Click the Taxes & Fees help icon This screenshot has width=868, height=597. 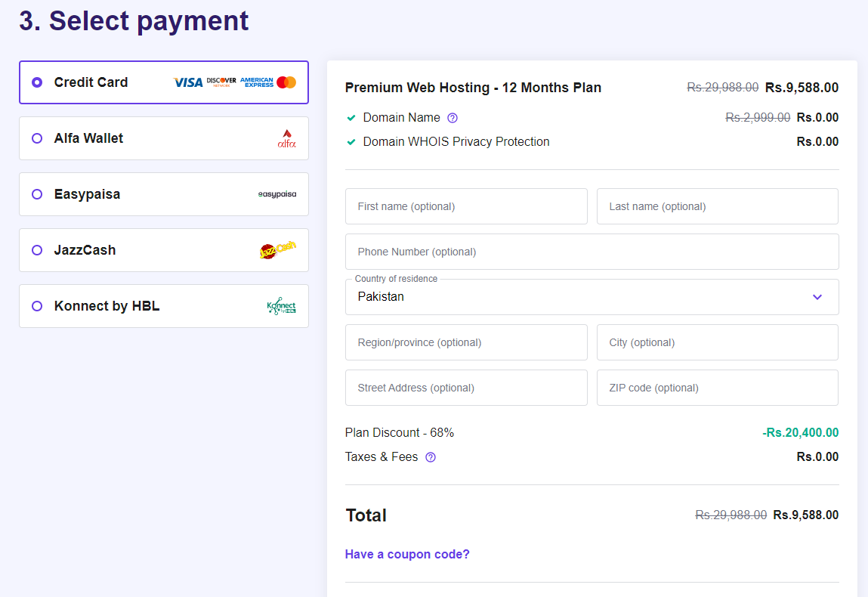(431, 457)
